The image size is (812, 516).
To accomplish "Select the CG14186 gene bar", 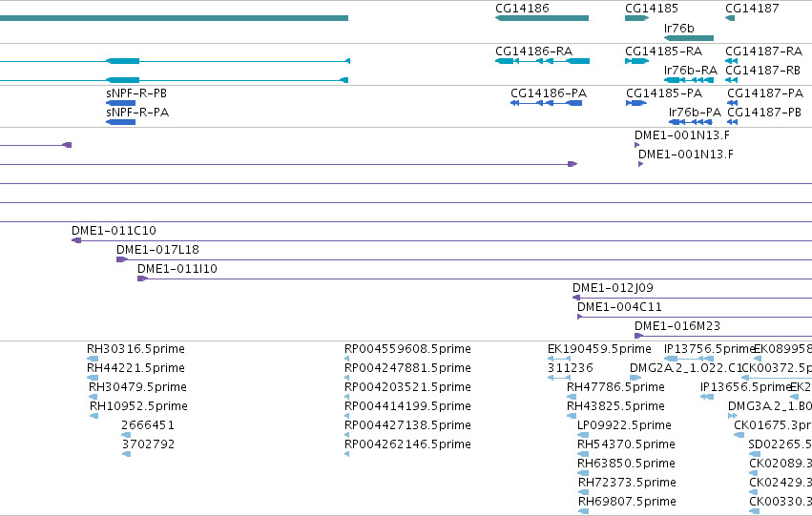I will tap(542, 18).
